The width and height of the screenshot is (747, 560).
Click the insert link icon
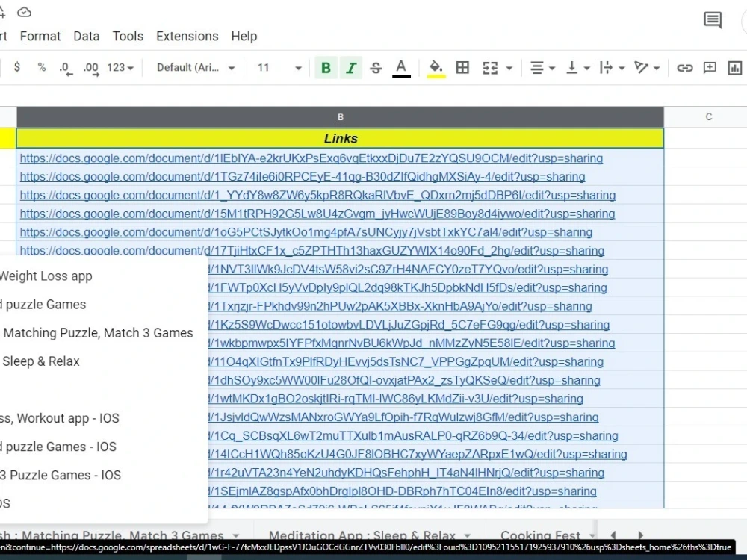684,68
